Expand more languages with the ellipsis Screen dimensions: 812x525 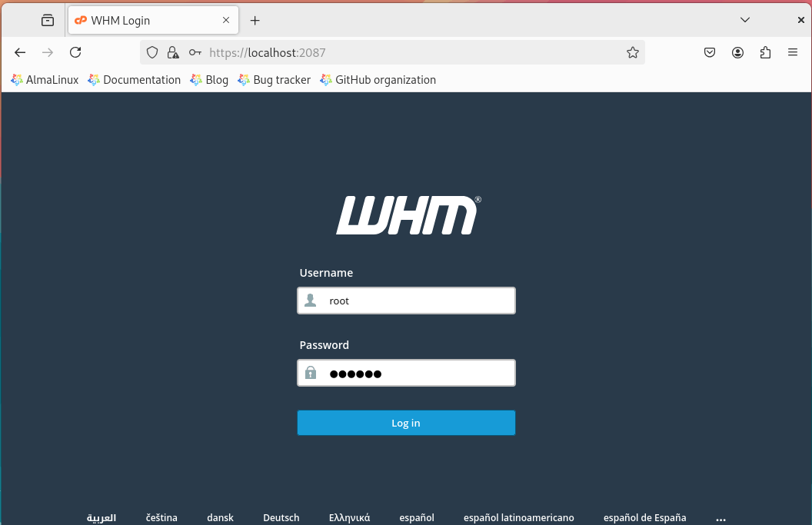[720, 517]
